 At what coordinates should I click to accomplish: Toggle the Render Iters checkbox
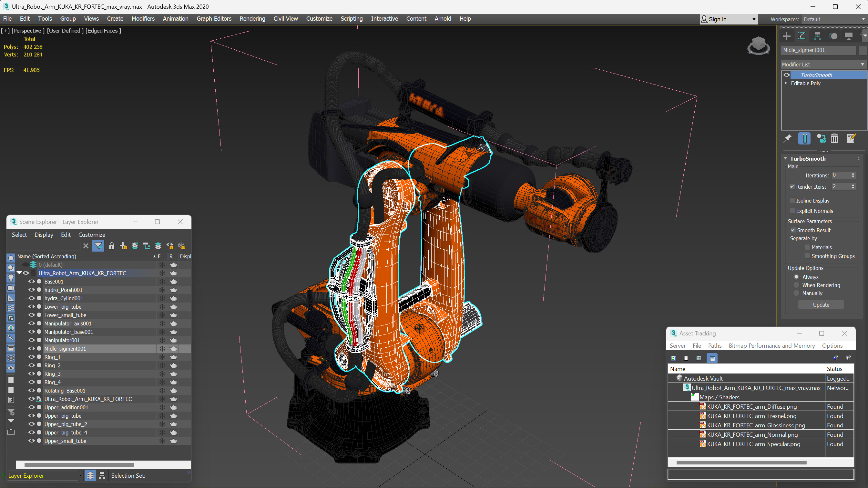[792, 186]
